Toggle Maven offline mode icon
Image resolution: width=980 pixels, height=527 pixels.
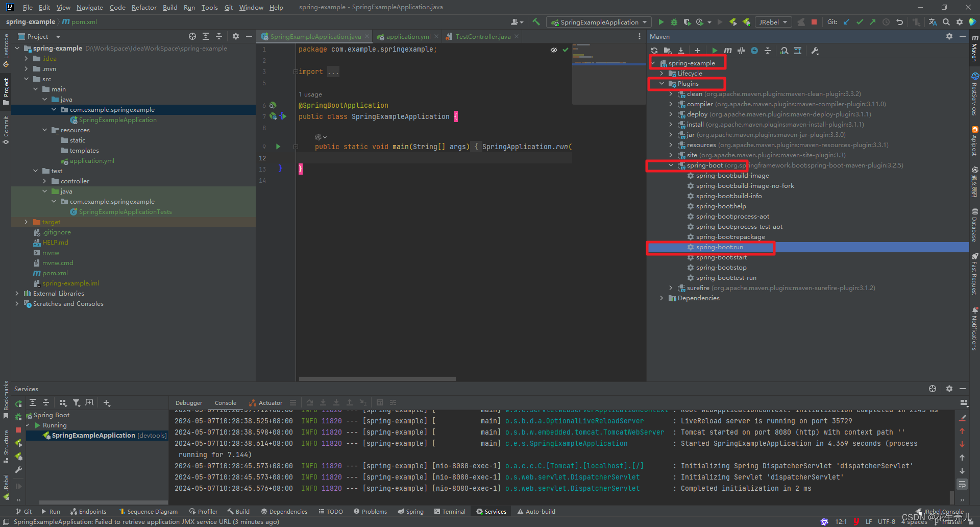tap(741, 51)
